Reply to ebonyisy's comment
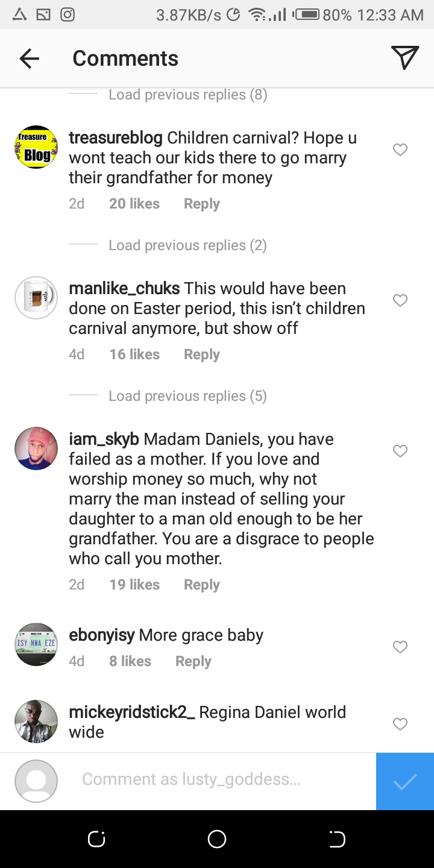This screenshot has width=434, height=868. tap(193, 661)
